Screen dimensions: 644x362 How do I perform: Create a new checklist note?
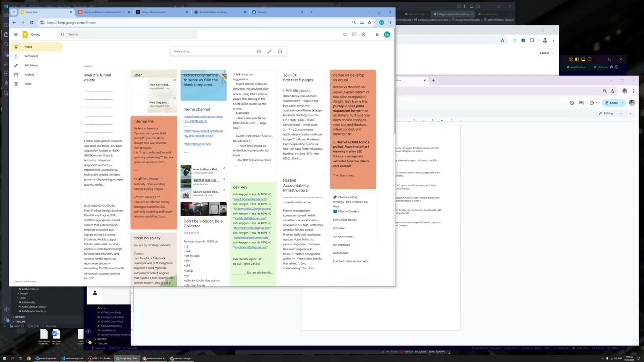coord(259,51)
